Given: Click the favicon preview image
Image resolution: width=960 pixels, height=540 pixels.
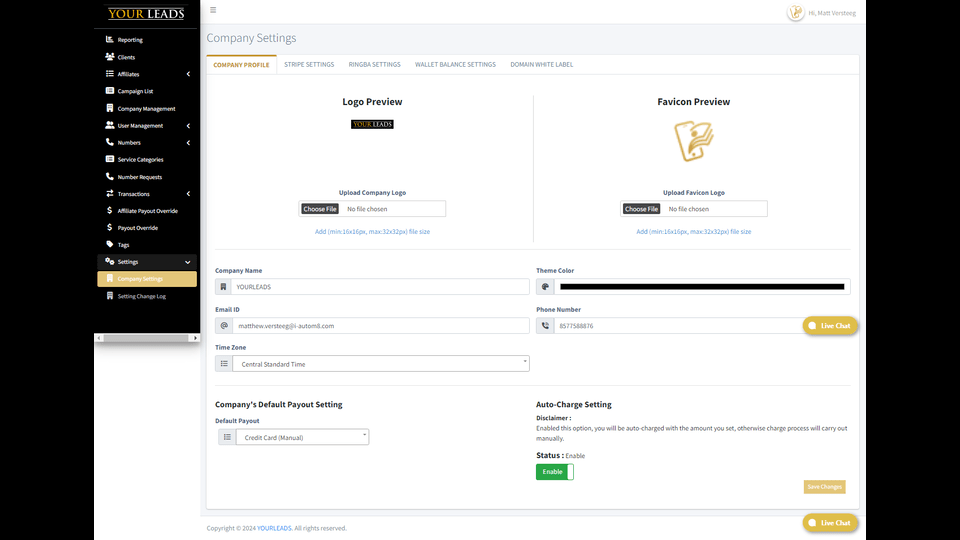Looking at the screenshot, I should point(694,141).
